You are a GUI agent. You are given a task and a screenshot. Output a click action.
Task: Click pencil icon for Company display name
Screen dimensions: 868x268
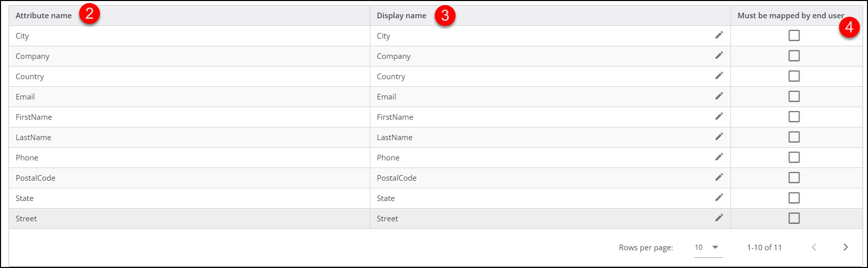[x=719, y=55]
